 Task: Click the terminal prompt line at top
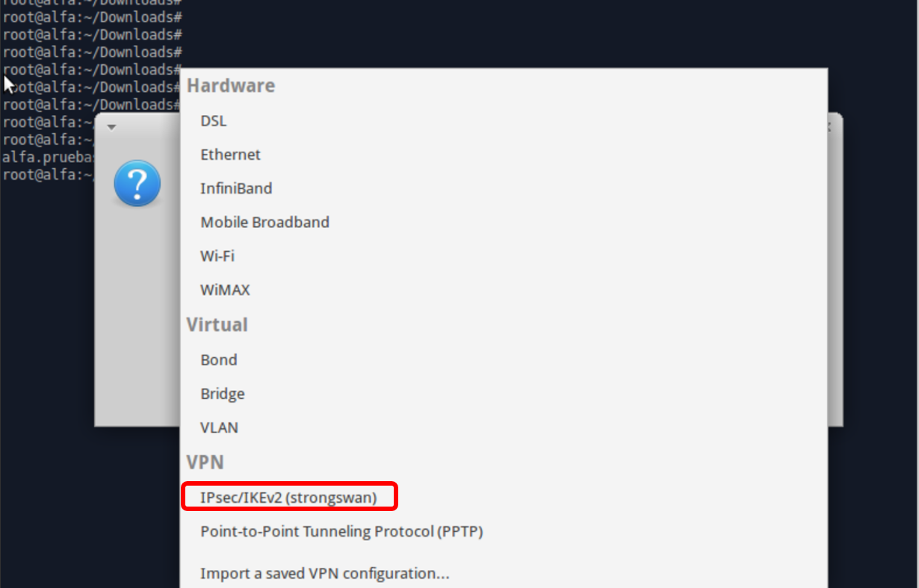click(x=92, y=17)
